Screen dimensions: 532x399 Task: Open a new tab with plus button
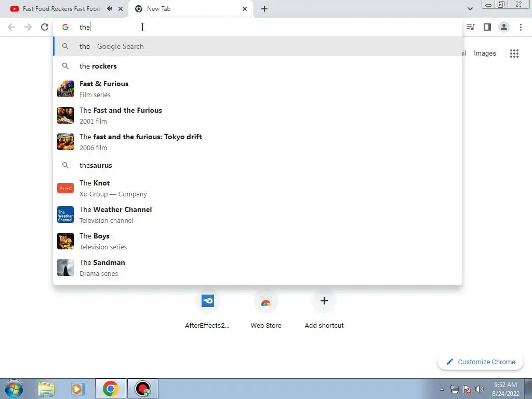pyautogui.click(x=264, y=9)
